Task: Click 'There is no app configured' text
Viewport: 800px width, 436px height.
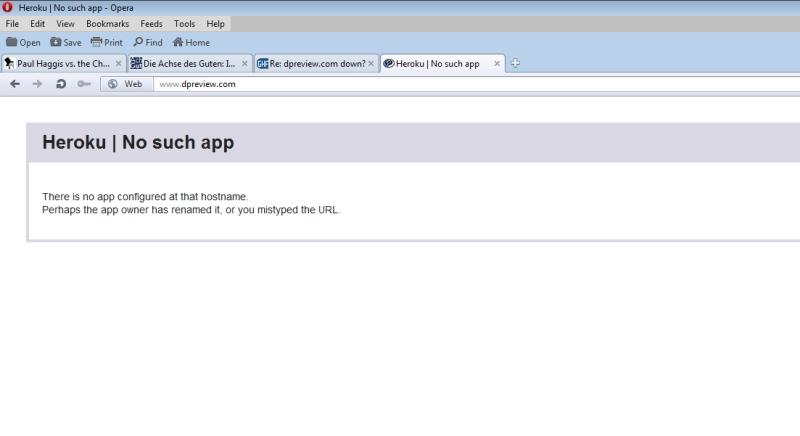Action: click(x=145, y=197)
